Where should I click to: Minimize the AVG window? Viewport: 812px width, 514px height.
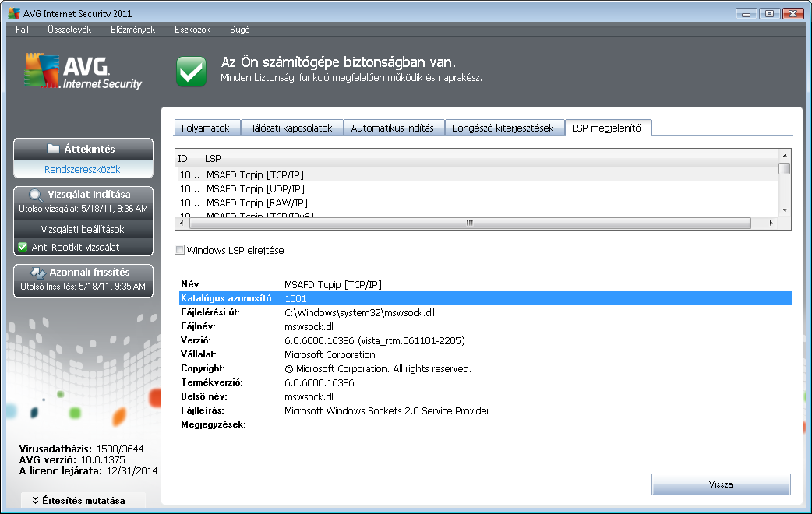747,14
